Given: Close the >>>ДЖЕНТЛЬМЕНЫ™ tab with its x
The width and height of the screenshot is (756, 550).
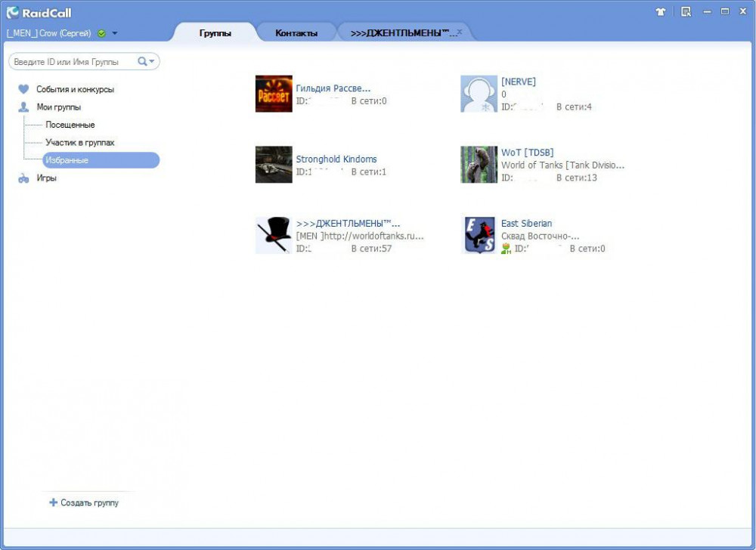Looking at the screenshot, I should pyautogui.click(x=460, y=31).
